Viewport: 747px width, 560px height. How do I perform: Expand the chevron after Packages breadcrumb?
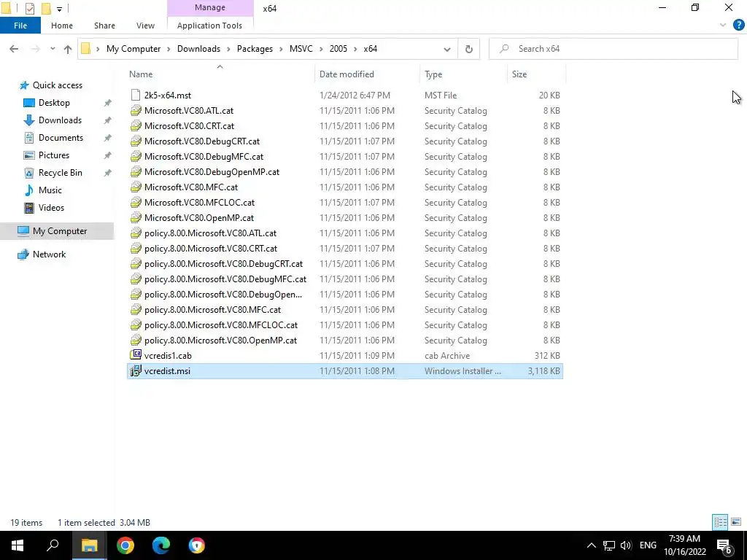[281, 49]
